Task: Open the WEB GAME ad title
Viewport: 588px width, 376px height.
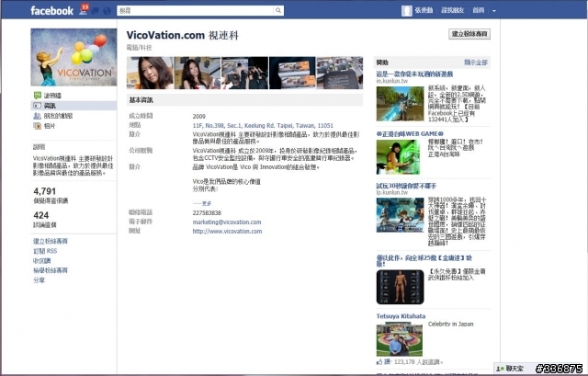Action: click(410, 133)
